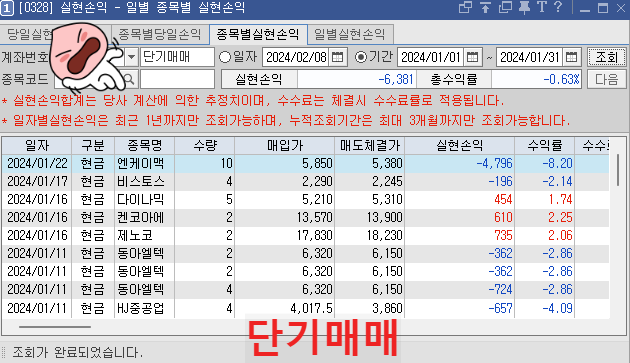
Task: Click the 조회 search button
Action: click(606, 57)
